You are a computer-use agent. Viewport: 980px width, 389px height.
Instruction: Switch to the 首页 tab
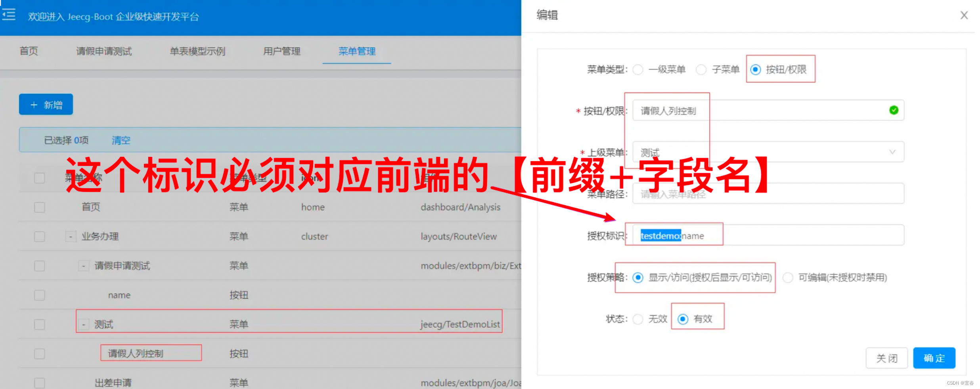29,51
